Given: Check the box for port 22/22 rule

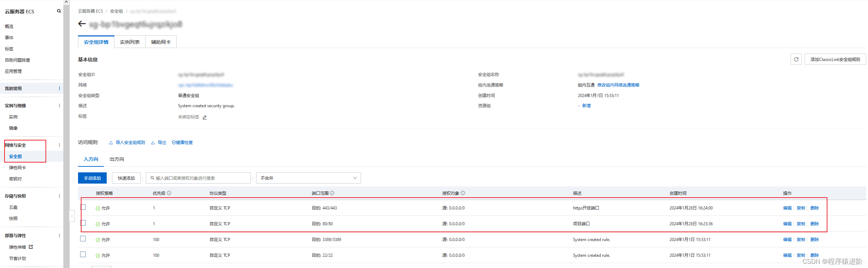Looking at the screenshot, I should click(83, 255).
